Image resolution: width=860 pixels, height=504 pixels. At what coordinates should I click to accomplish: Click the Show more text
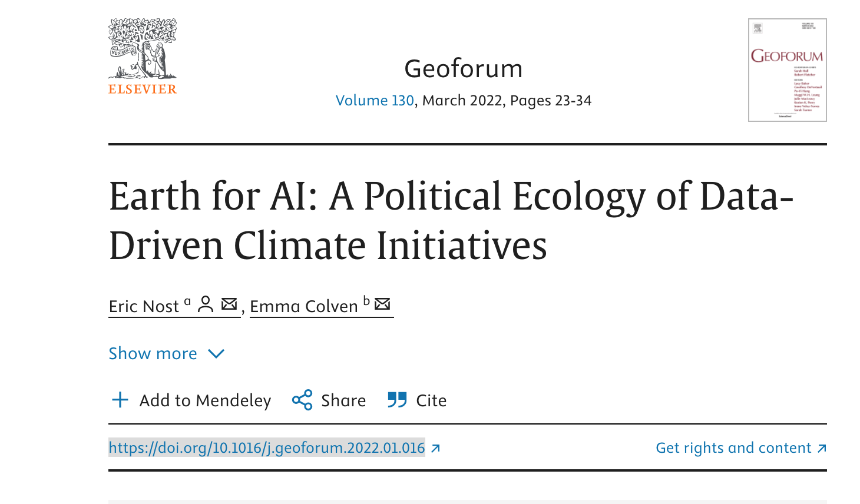pyautogui.click(x=153, y=354)
